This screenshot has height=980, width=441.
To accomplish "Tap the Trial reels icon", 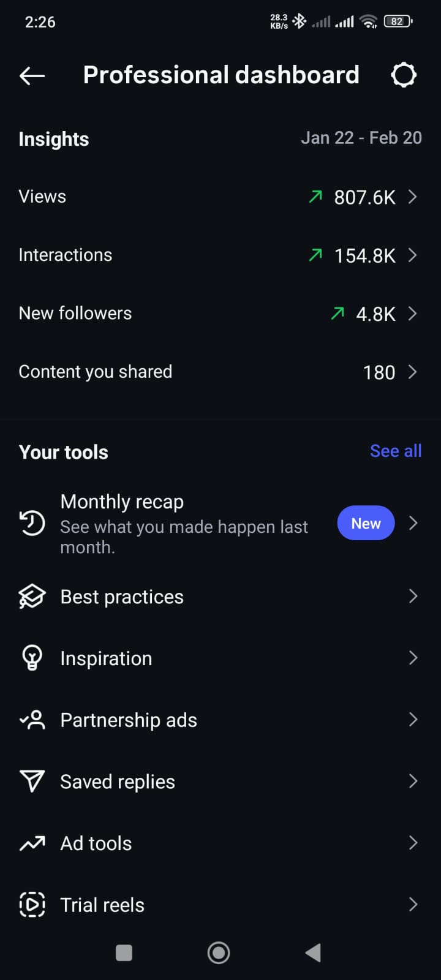I will [x=32, y=905].
